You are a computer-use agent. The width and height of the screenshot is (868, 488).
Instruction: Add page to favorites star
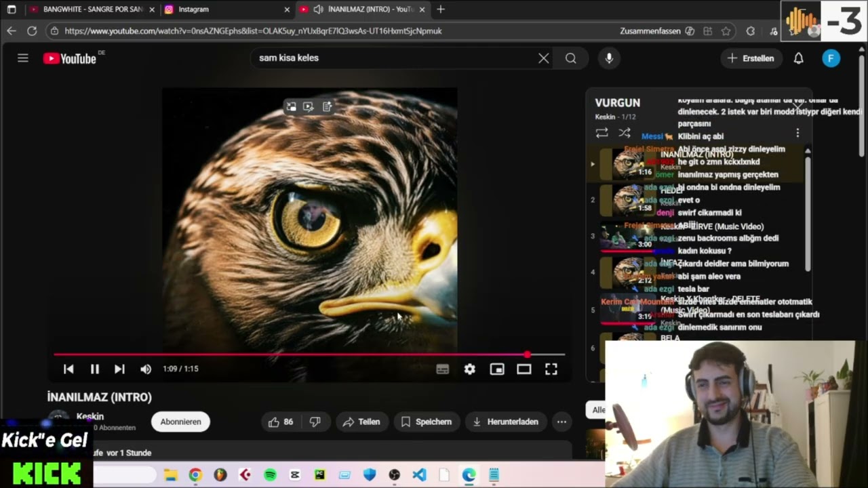tap(726, 31)
